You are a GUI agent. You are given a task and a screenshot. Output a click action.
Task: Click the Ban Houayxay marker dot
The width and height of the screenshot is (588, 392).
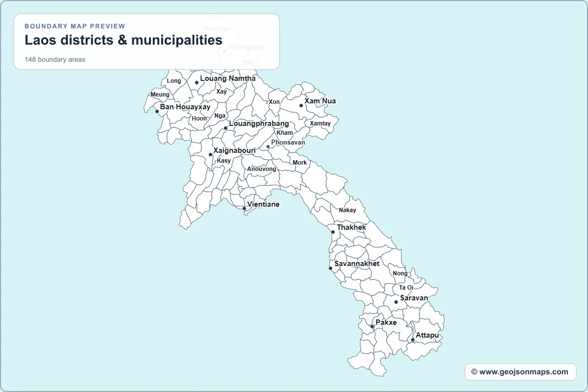[157, 111]
